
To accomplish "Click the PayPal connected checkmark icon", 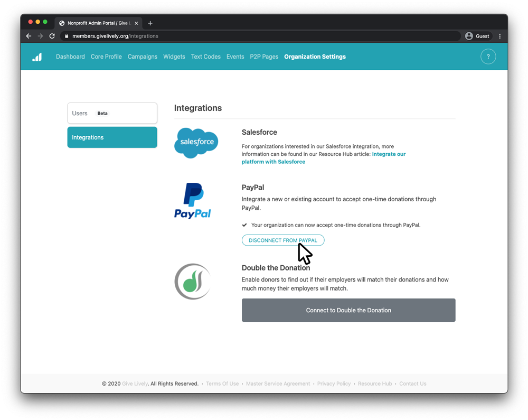I will click(244, 225).
